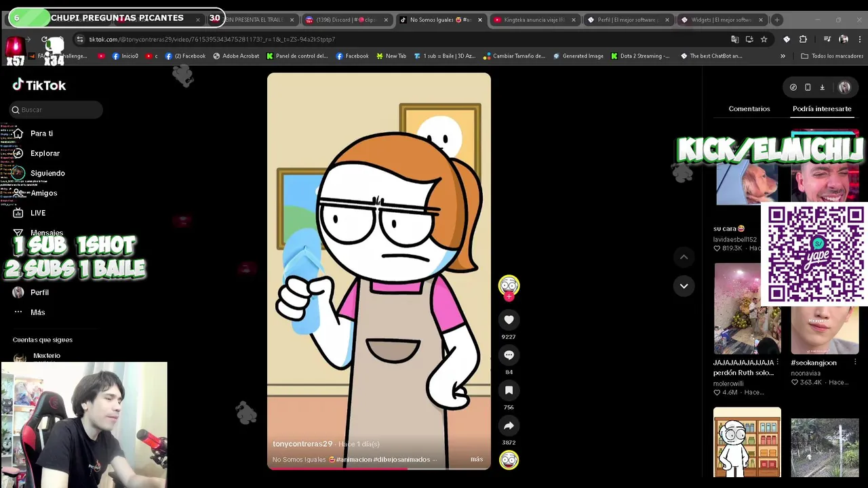Open Panel de control bookmark
Screen dimensions: 868x488
(297, 56)
